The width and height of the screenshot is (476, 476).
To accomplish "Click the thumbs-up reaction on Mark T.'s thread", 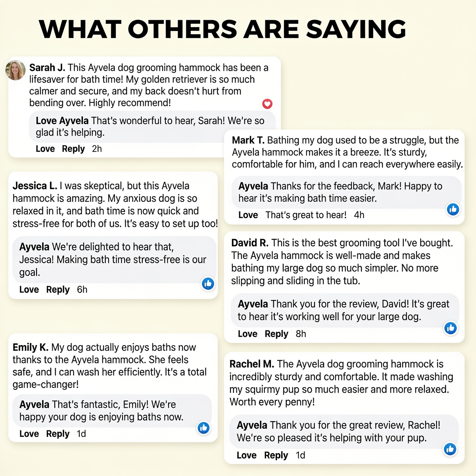I will (x=453, y=209).
